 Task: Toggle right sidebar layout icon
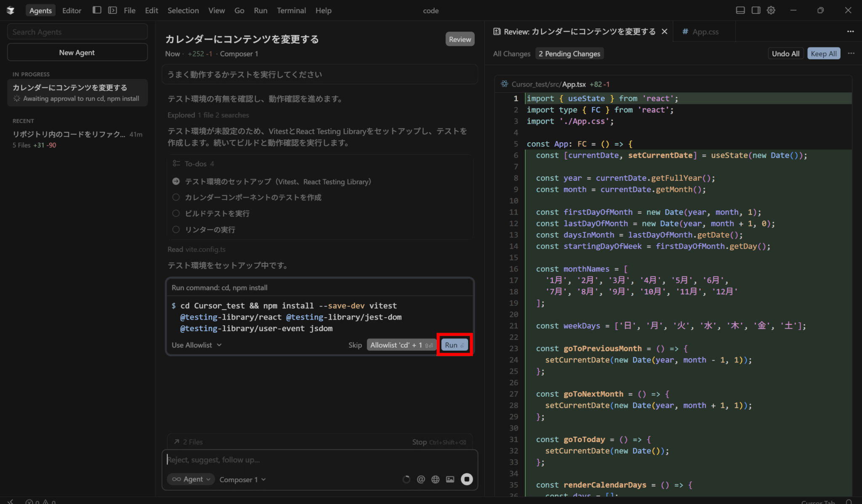point(756,10)
